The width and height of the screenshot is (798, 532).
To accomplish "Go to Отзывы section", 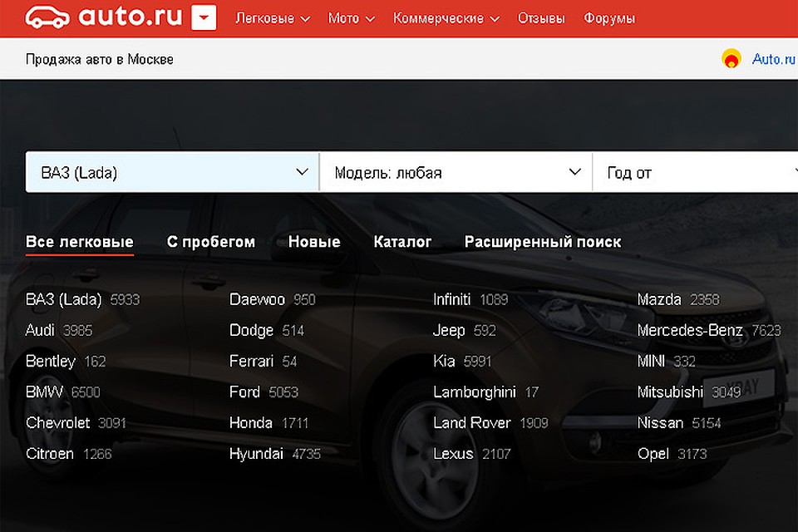I will [x=541, y=19].
